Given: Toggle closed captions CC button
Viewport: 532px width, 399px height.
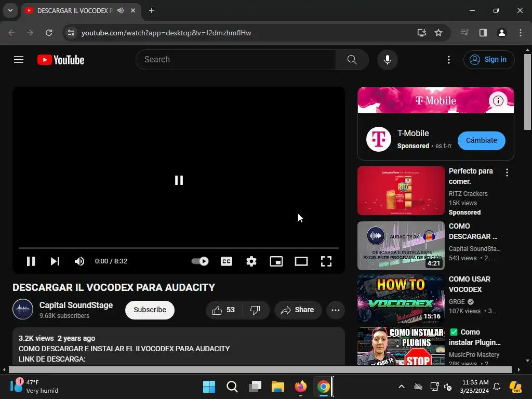Looking at the screenshot, I should click(x=227, y=261).
